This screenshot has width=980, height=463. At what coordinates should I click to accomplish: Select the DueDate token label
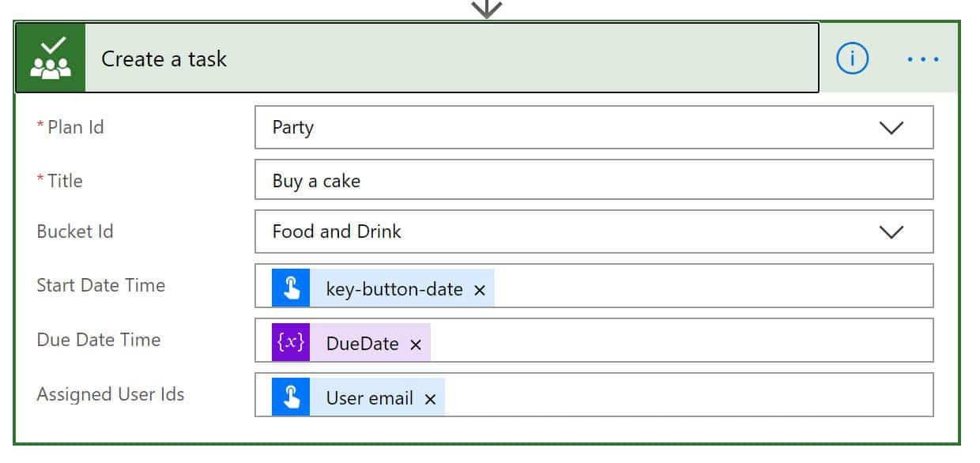pyautogui.click(x=362, y=344)
